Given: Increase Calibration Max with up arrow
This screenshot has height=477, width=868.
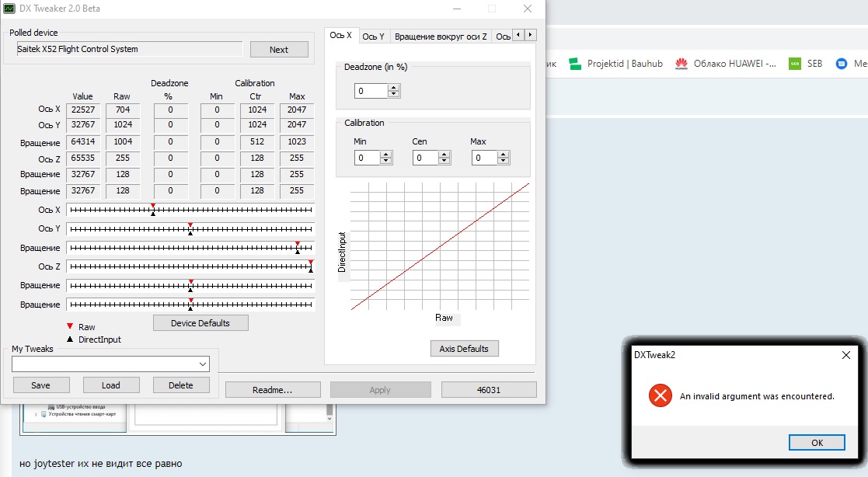Looking at the screenshot, I should coord(504,155).
